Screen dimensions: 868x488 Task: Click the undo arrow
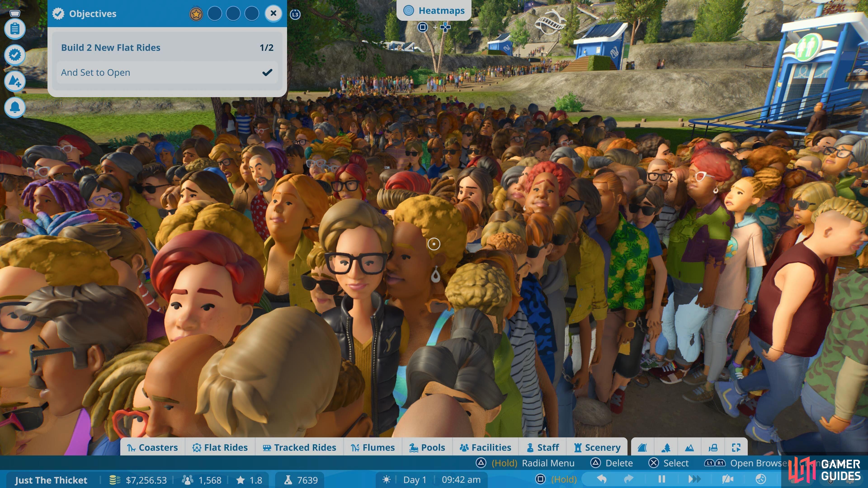coord(602,479)
